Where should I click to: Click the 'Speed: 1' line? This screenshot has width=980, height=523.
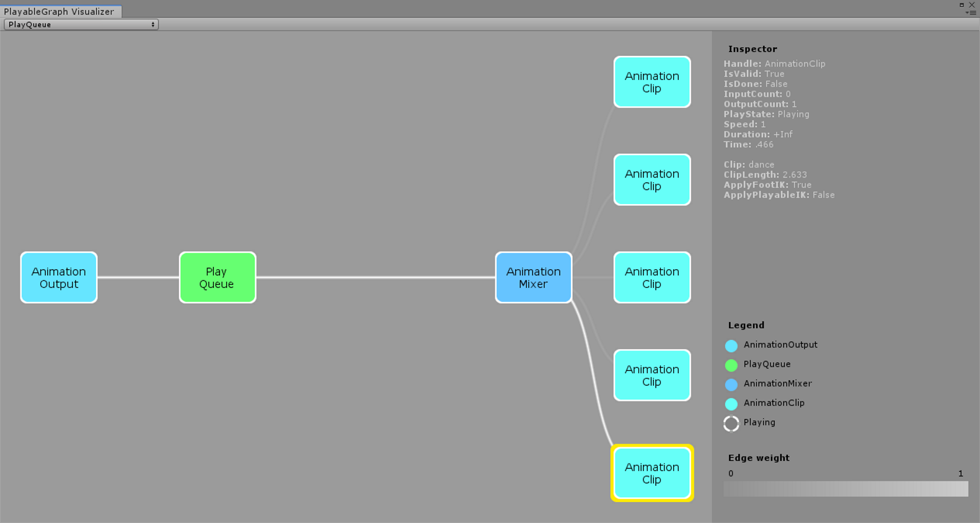[x=744, y=124]
